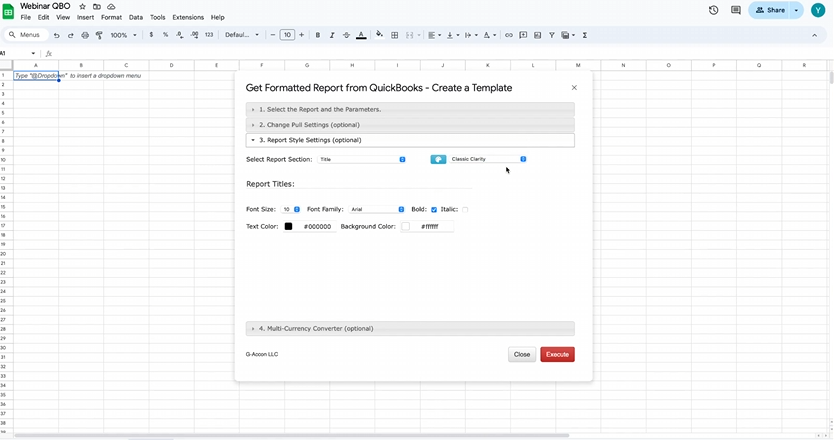Increase decimal places icon
834x440 pixels.
[x=194, y=35]
